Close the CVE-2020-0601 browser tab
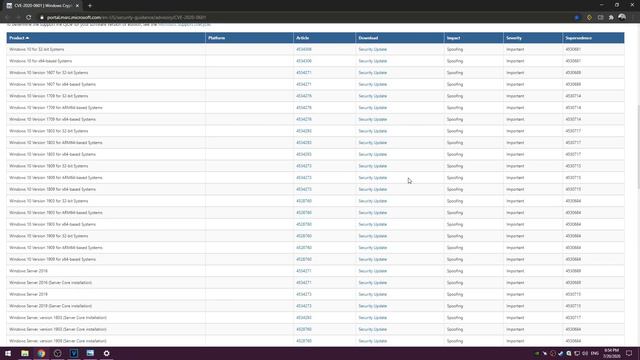The height and width of the screenshot is (360, 640). pyautogui.click(x=77, y=6)
